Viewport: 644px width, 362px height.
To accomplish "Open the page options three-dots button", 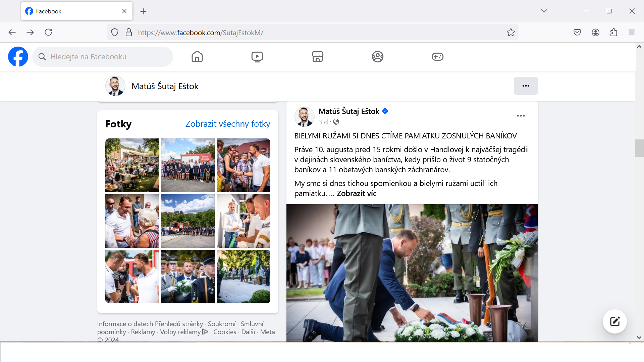I will 526,86.
